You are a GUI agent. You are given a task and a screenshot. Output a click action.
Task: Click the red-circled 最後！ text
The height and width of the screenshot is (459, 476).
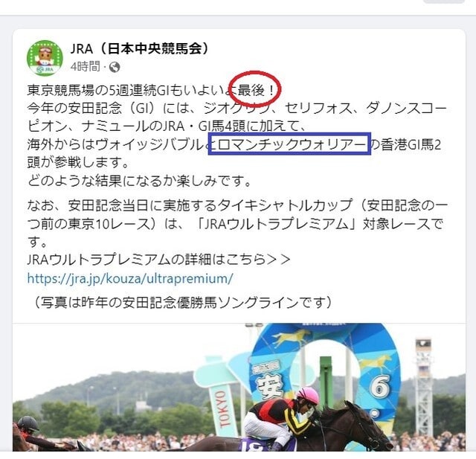(255, 90)
